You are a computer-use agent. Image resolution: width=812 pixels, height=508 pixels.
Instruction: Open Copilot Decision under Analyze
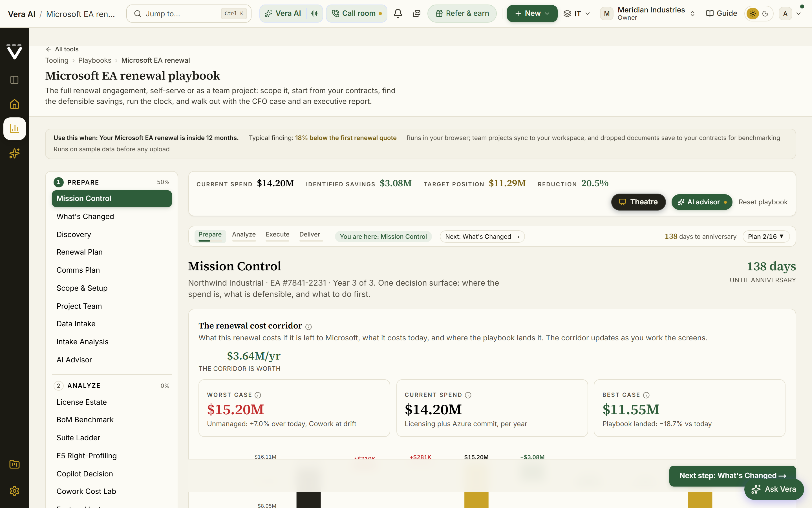[112, 474]
